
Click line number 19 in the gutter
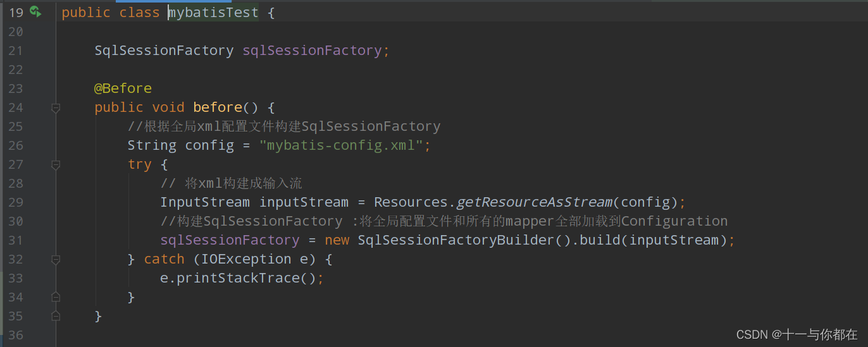tap(16, 13)
